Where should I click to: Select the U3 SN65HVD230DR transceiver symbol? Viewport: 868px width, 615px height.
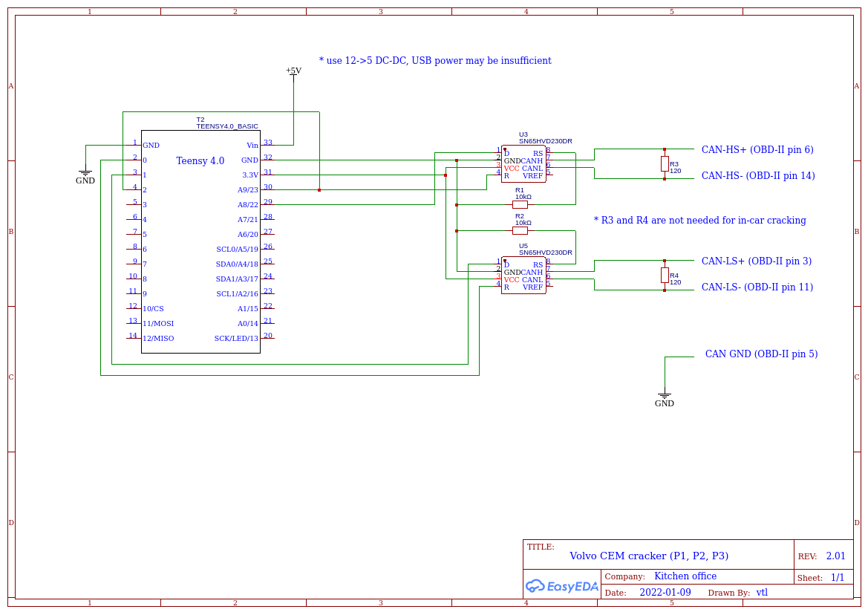coord(523,162)
